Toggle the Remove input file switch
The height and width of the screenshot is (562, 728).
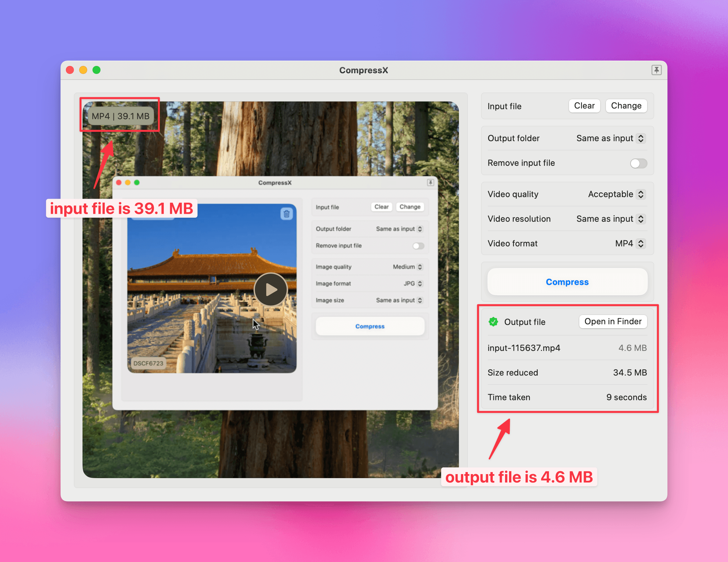[638, 163]
